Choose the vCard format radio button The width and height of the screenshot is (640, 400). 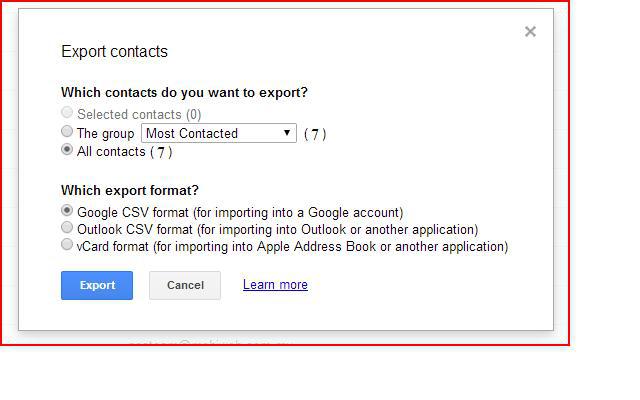pyautogui.click(x=67, y=245)
